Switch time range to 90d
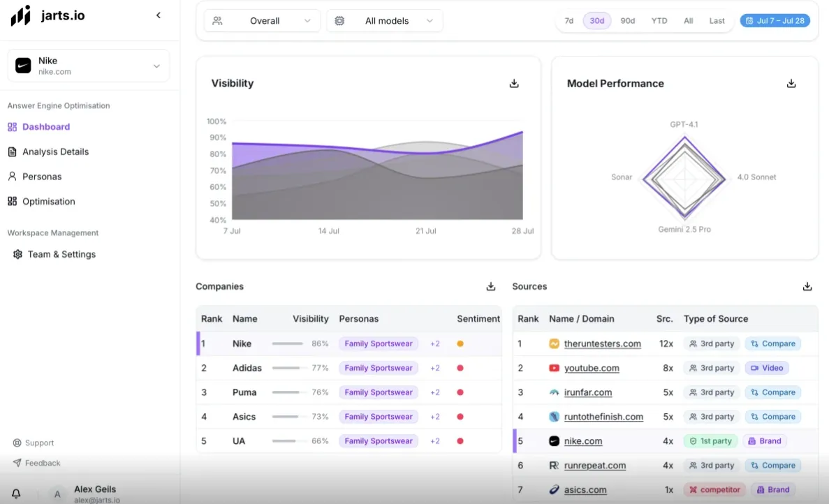 click(627, 21)
